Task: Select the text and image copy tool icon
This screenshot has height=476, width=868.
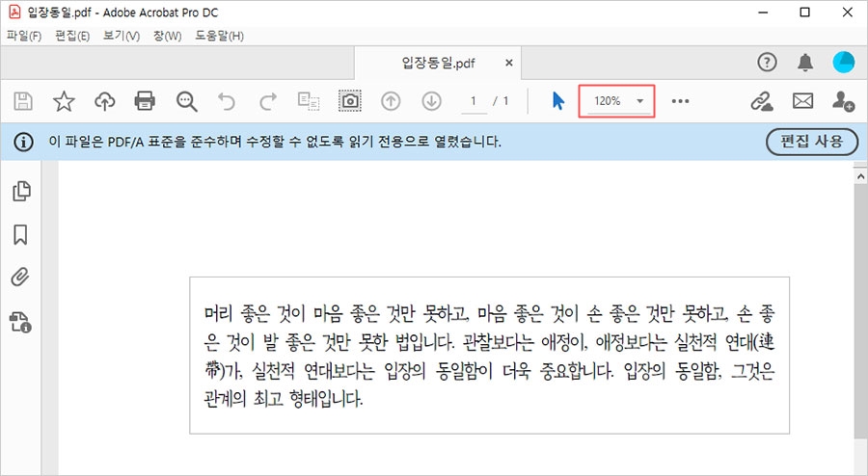Action: (x=309, y=101)
